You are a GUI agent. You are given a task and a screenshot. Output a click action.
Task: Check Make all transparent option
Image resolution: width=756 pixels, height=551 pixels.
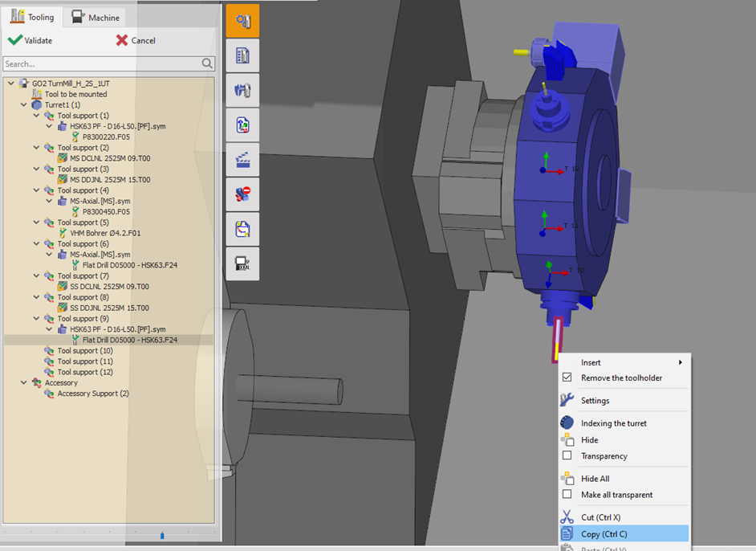(567, 494)
